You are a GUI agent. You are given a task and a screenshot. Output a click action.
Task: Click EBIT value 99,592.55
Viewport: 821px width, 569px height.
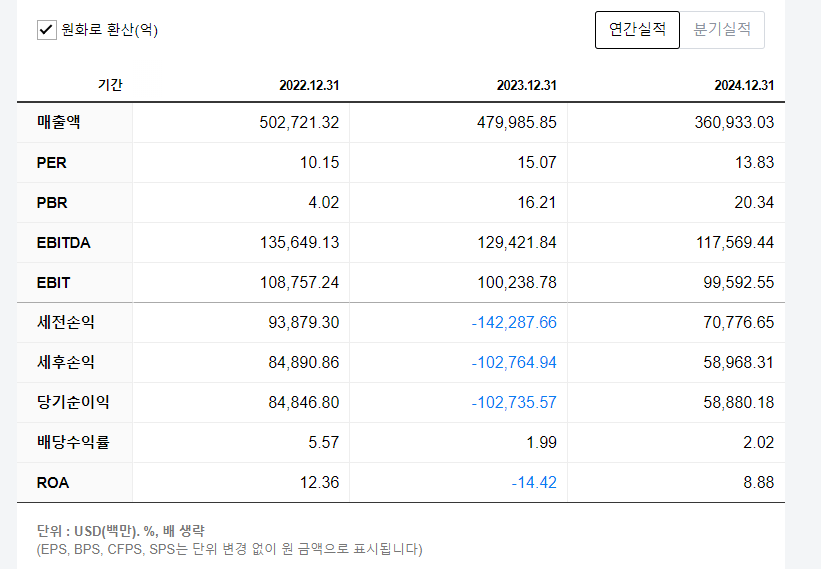(738, 283)
